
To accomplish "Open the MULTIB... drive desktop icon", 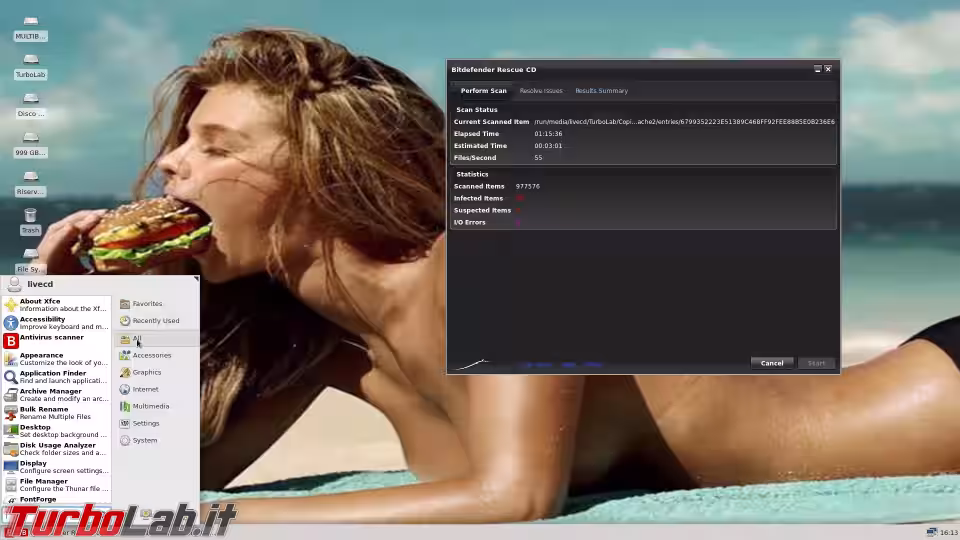I will [x=30, y=26].
